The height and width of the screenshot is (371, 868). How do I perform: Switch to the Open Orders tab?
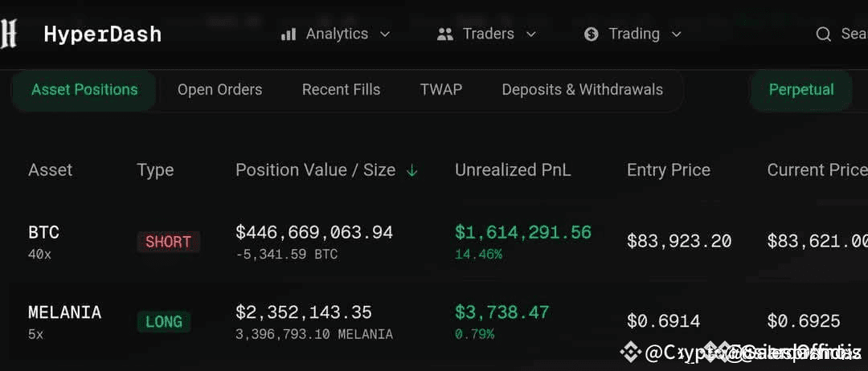tap(219, 90)
